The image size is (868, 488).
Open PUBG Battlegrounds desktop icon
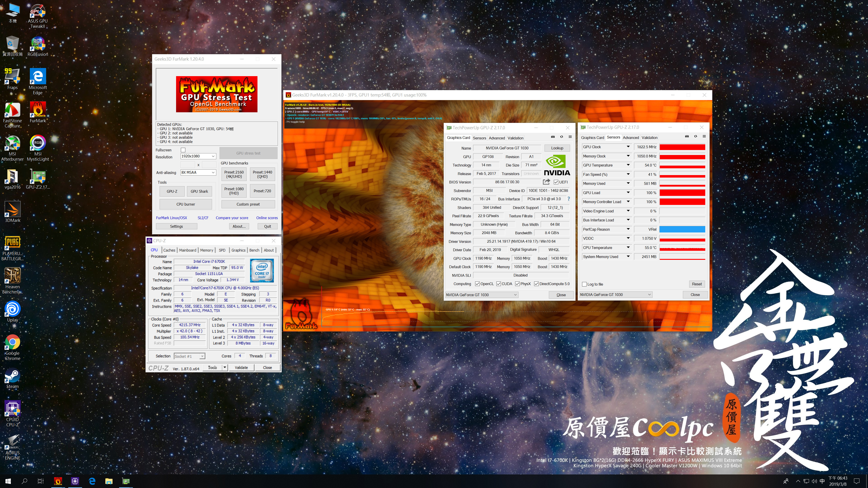point(12,248)
